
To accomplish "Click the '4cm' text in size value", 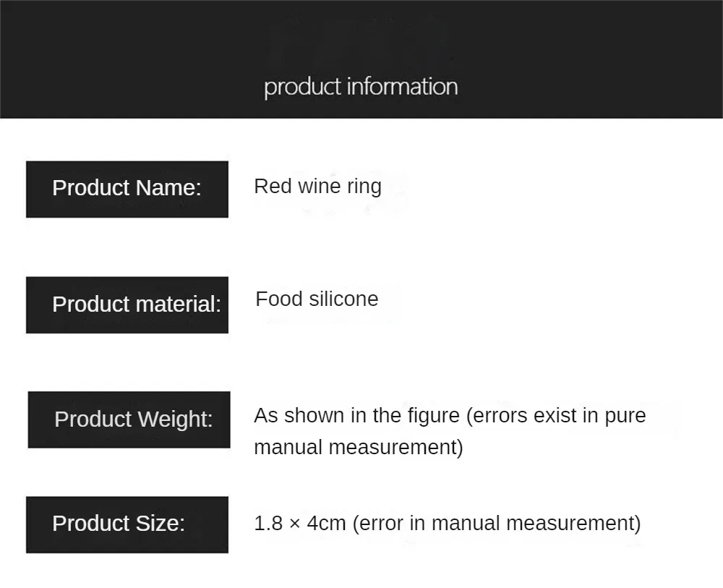I will [327, 524].
